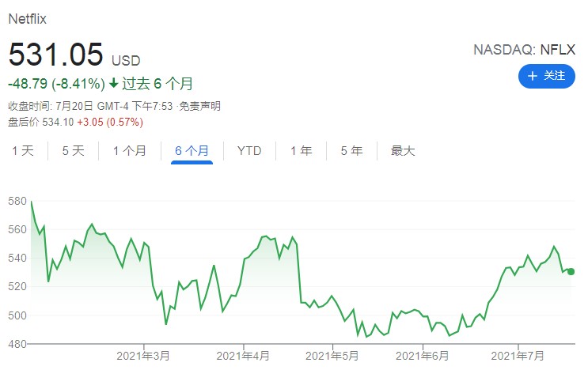Viewport: 588px width, 370px height.
Task: Click the 540 y-axis value
Action: point(17,258)
